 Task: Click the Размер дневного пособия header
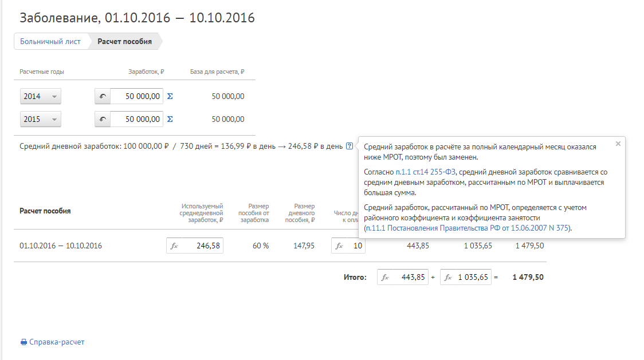(x=300, y=213)
